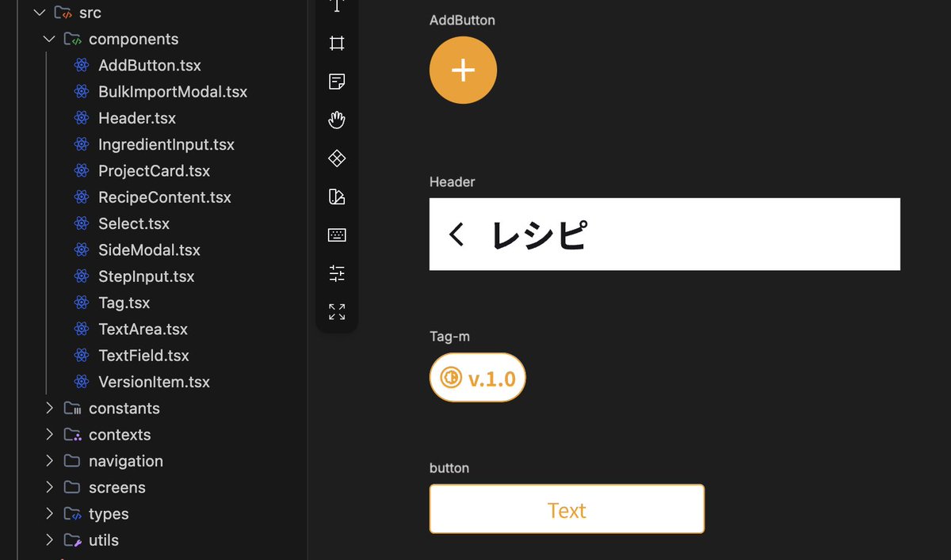Click the React icon beside Header.tsx
Viewport: 951px width, 560px height.
[82, 118]
